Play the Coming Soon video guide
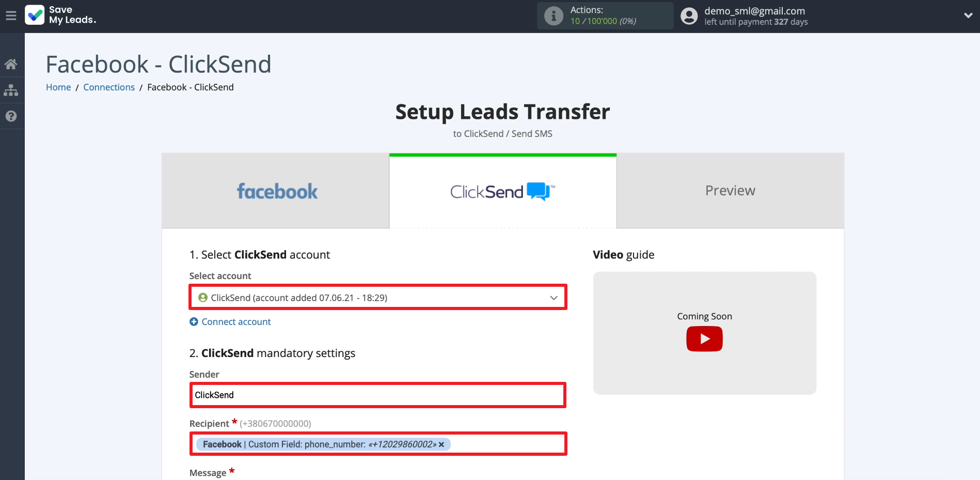This screenshot has height=480, width=980. click(704, 339)
